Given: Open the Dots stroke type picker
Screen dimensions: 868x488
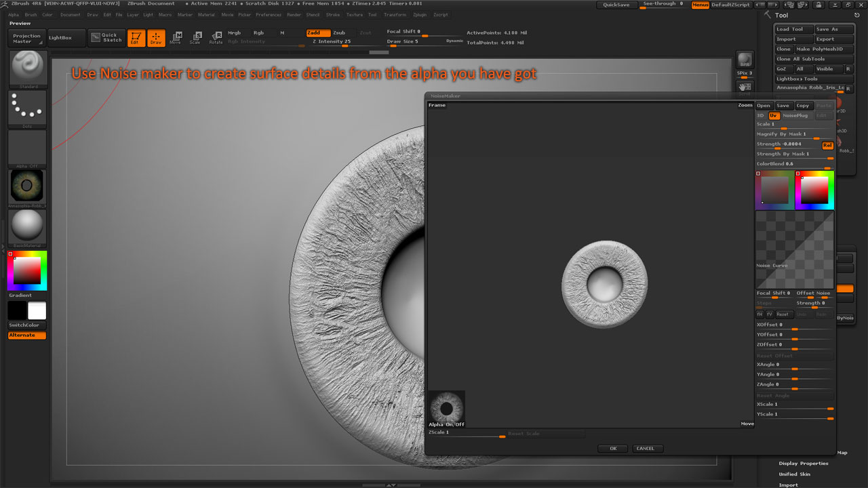Looking at the screenshot, I should click(x=28, y=108).
